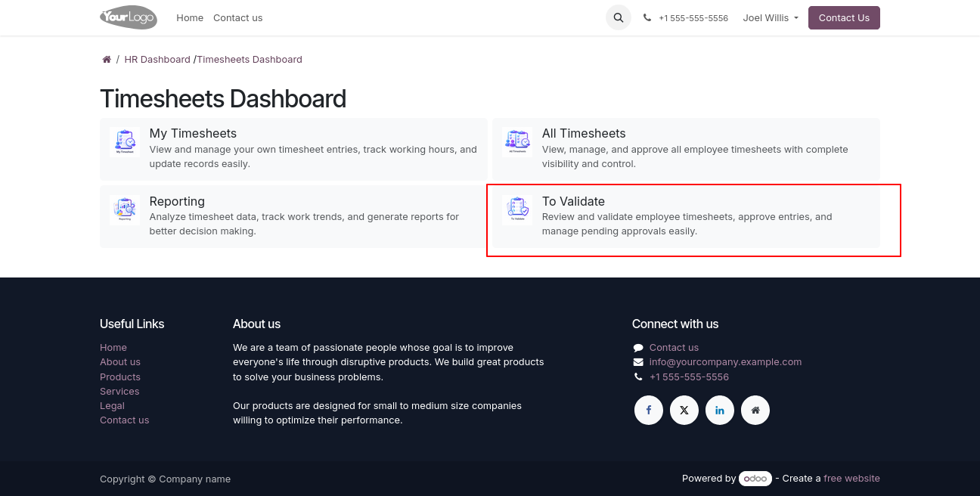Select Home in the top navigation
Image resolution: width=980 pixels, height=496 pixels.
click(x=190, y=17)
